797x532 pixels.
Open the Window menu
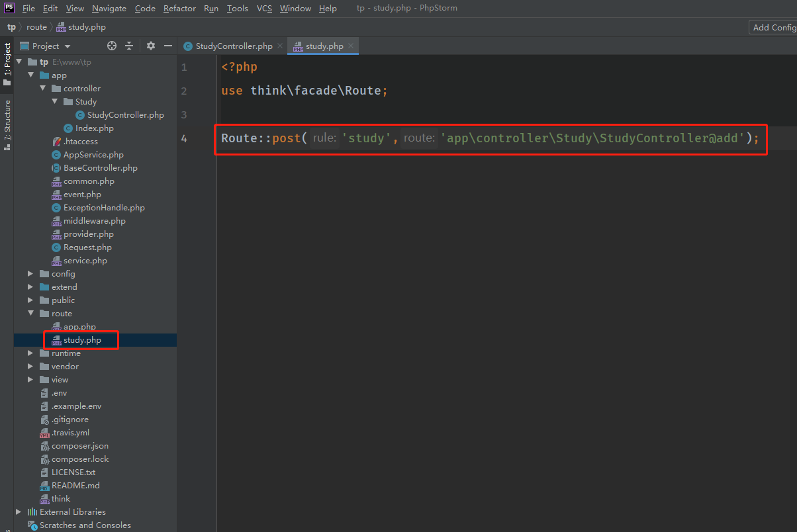(295, 8)
